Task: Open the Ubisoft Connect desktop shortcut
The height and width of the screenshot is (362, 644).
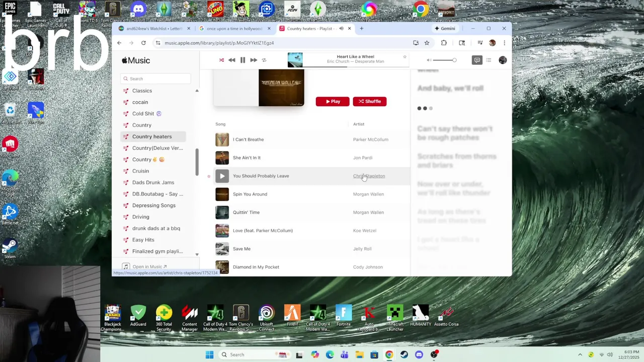Action: pyautogui.click(x=267, y=317)
